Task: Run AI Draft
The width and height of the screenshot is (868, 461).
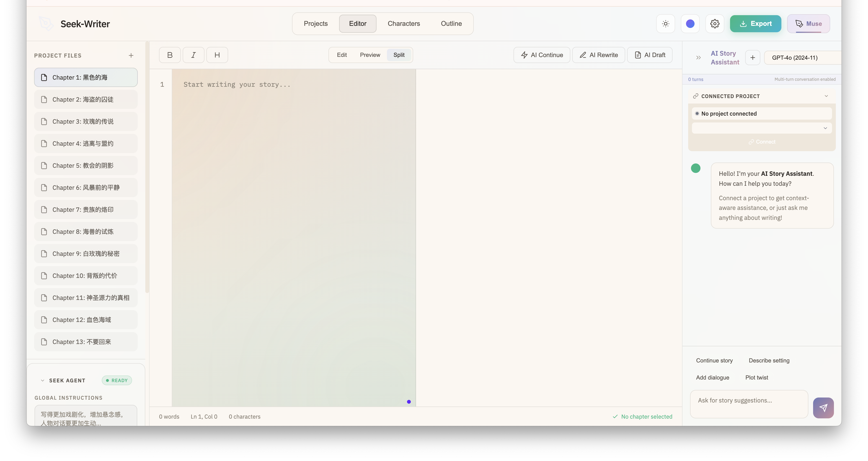Action: click(x=650, y=55)
